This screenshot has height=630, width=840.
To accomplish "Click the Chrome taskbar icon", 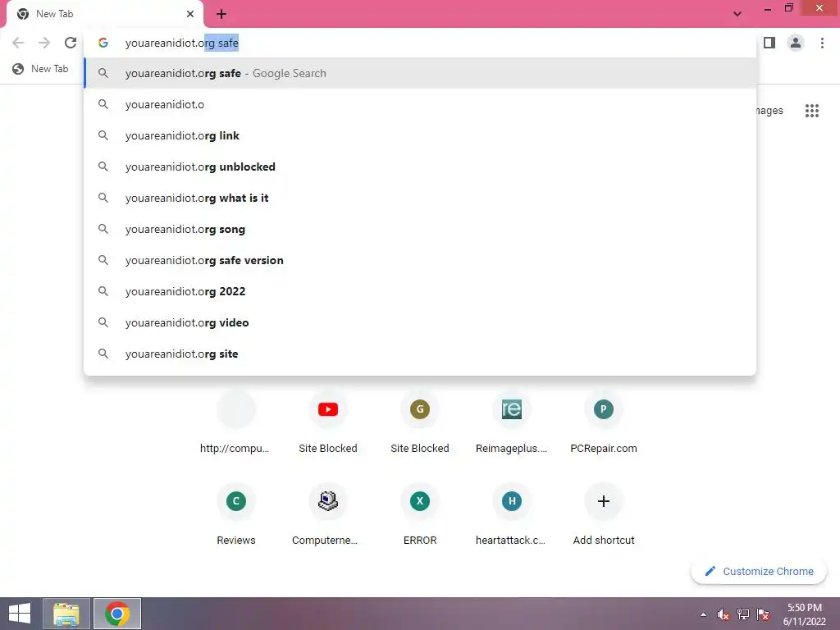I will point(117,614).
